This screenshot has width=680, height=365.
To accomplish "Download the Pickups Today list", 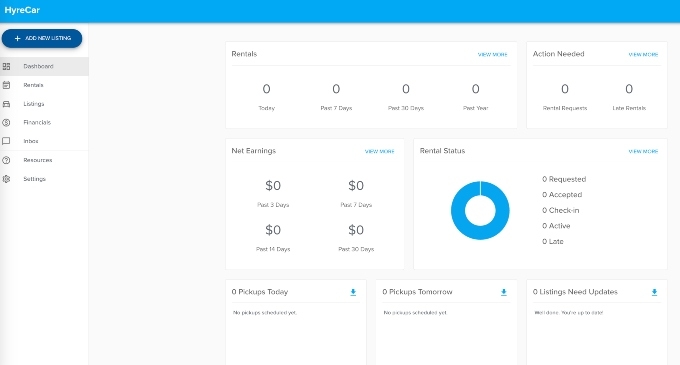I will pyautogui.click(x=353, y=292).
